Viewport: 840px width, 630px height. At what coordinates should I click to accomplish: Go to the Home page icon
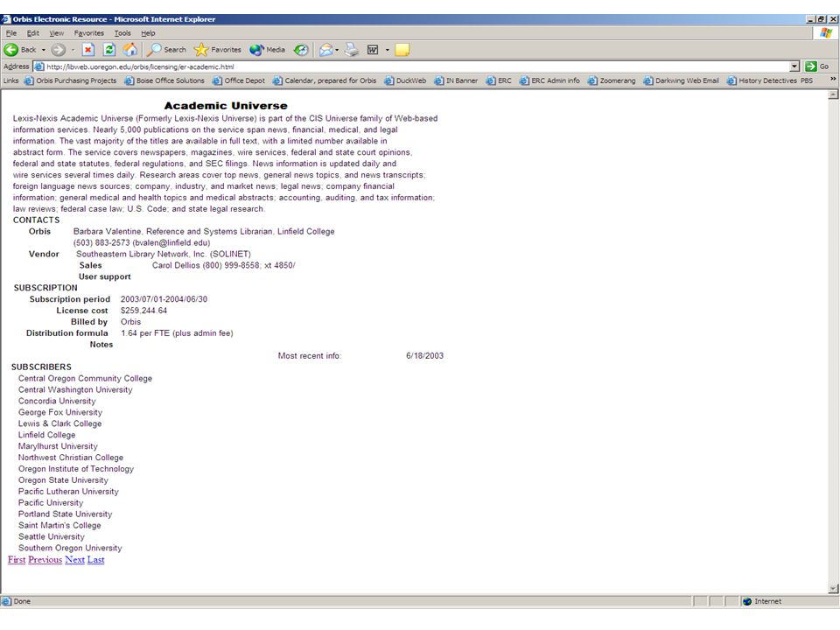pyautogui.click(x=130, y=50)
